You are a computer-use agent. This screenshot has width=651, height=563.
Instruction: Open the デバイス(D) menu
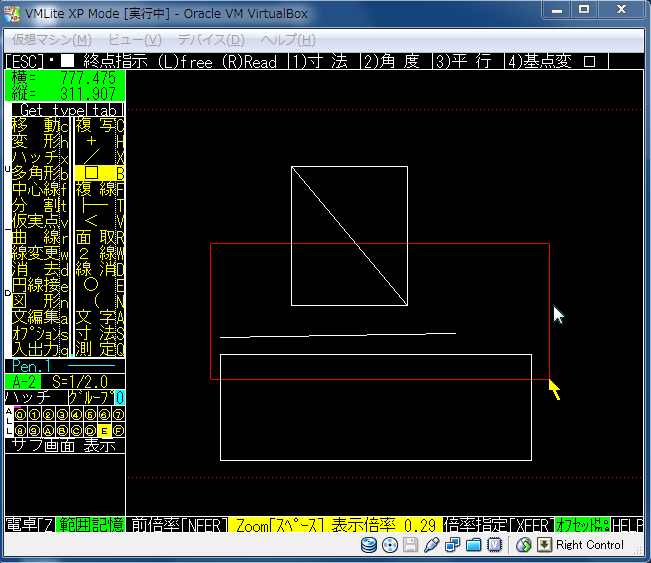coord(211,40)
